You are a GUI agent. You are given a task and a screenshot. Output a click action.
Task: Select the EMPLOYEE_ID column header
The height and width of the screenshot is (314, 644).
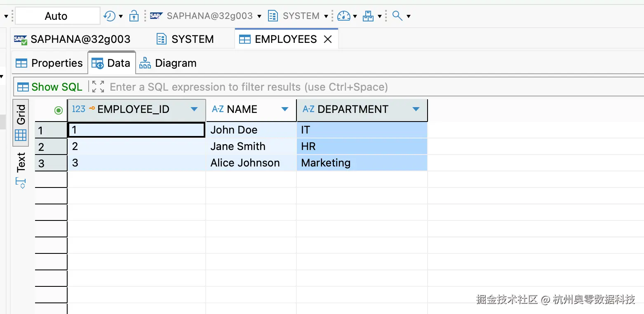point(136,110)
